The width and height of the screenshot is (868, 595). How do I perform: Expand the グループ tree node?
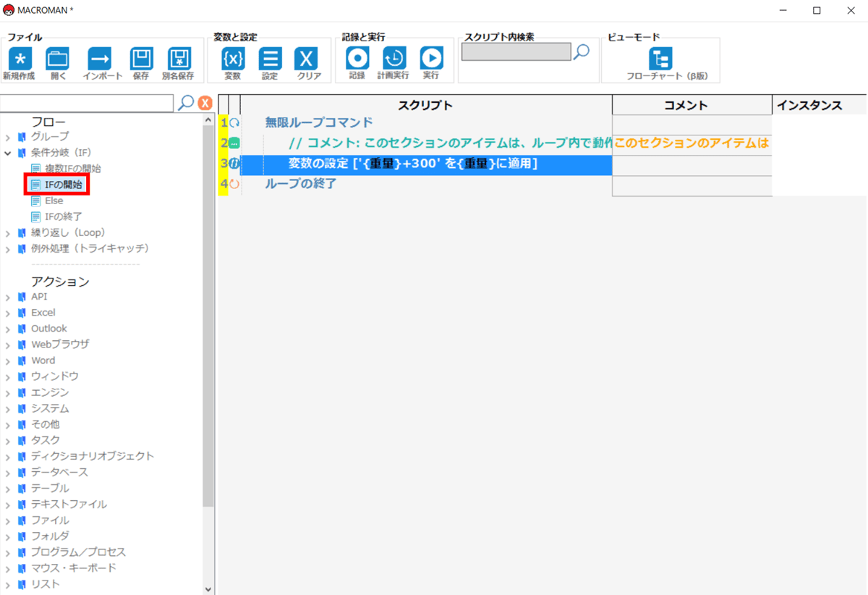[x=8, y=137]
